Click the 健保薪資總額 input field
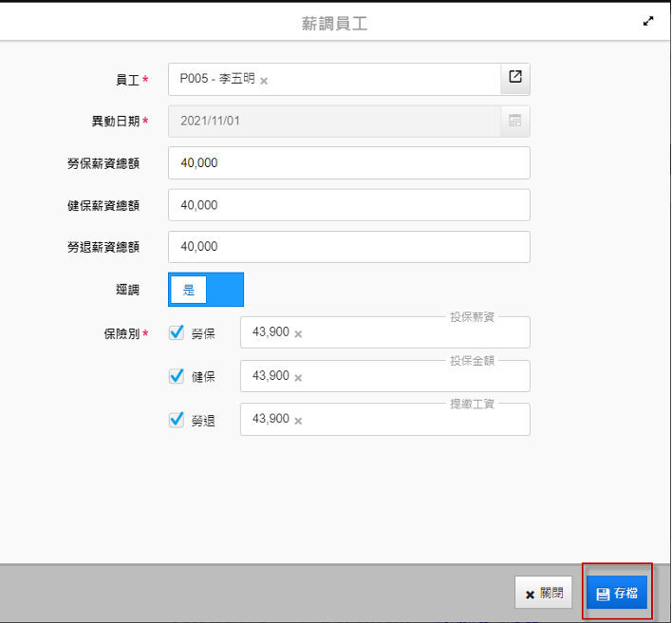The height and width of the screenshot is (623, 672). point(348,205)
